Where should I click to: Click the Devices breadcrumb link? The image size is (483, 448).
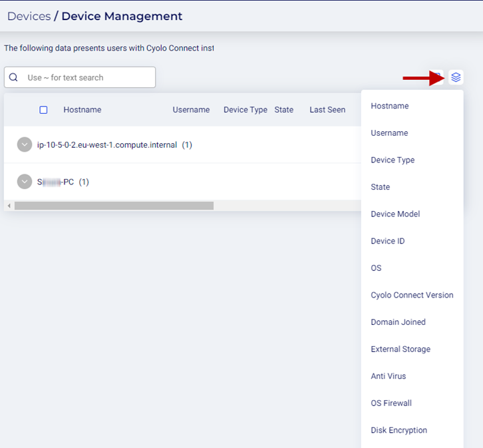click(x=29, y=16)
